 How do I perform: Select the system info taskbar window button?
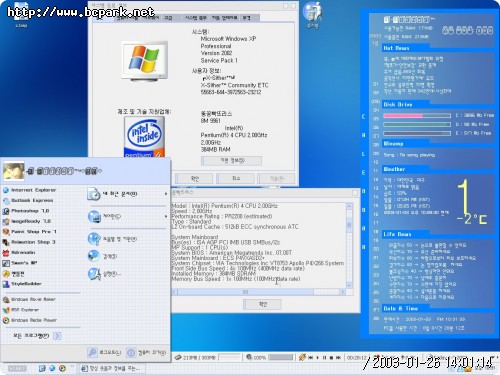pos(112,368)
